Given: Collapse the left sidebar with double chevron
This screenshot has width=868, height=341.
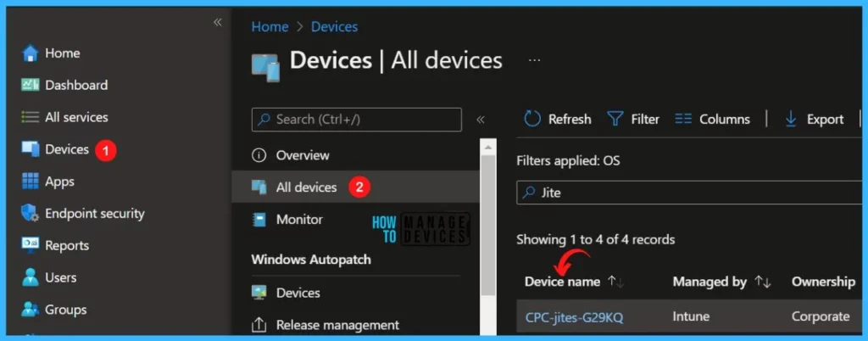Looking at the screenshot, I should (x=218, y=22).
